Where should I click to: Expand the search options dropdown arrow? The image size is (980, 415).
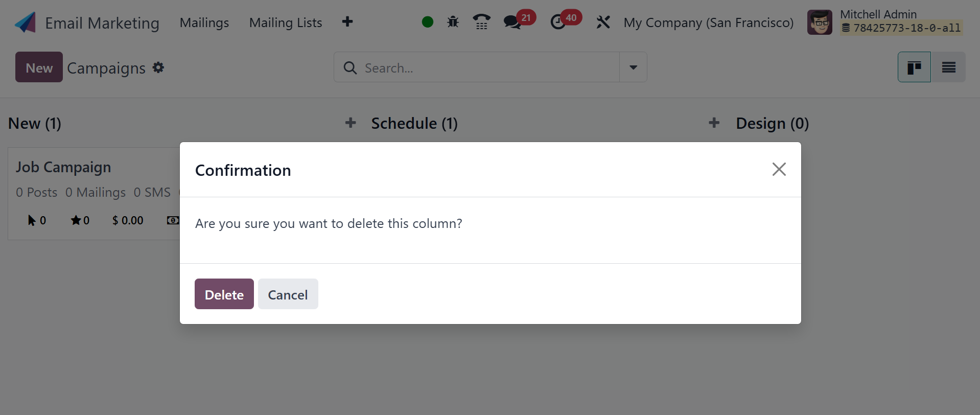tap(633, 67)
